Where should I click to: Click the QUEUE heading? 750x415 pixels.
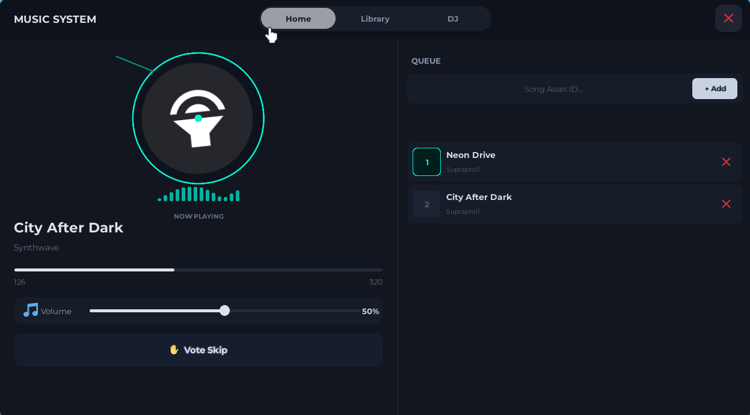(426, 61)
